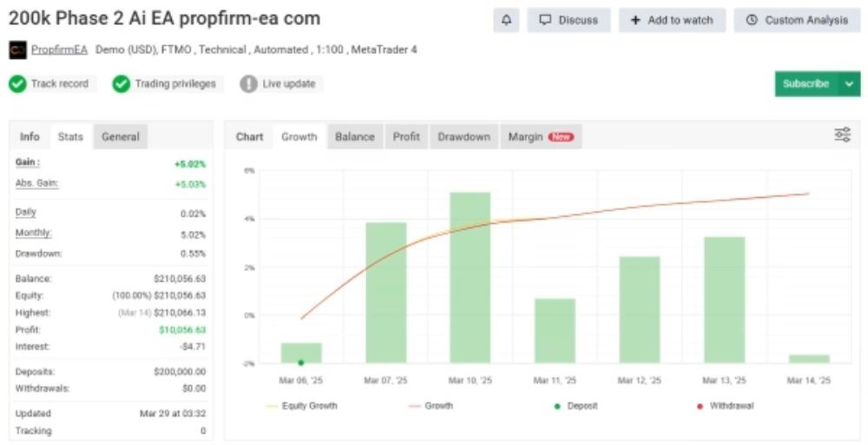Image resolution: width=868 pixels, height=445 pixels.
Task: Click the notification bell icon
Action: pyautogui.click(x=506, y=20)
